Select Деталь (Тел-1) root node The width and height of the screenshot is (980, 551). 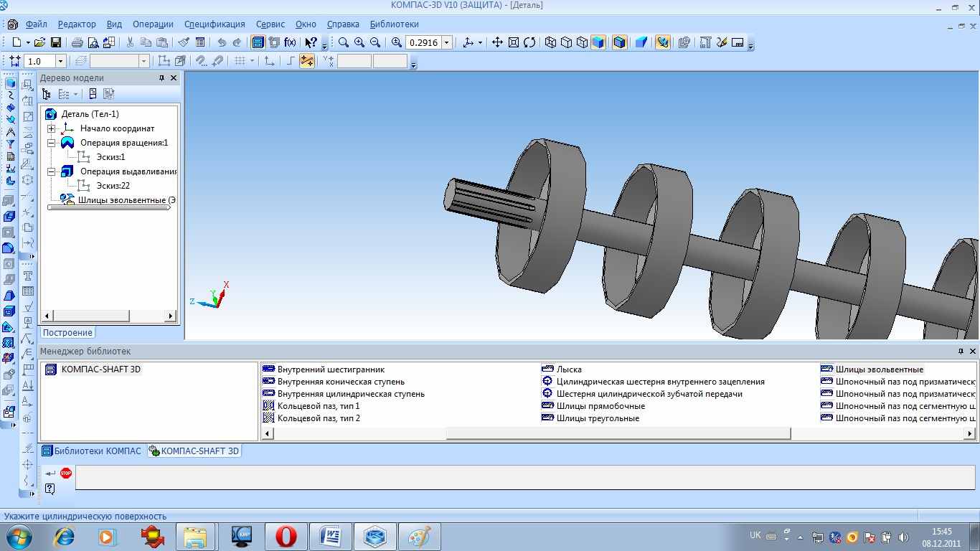pos(90,114)
